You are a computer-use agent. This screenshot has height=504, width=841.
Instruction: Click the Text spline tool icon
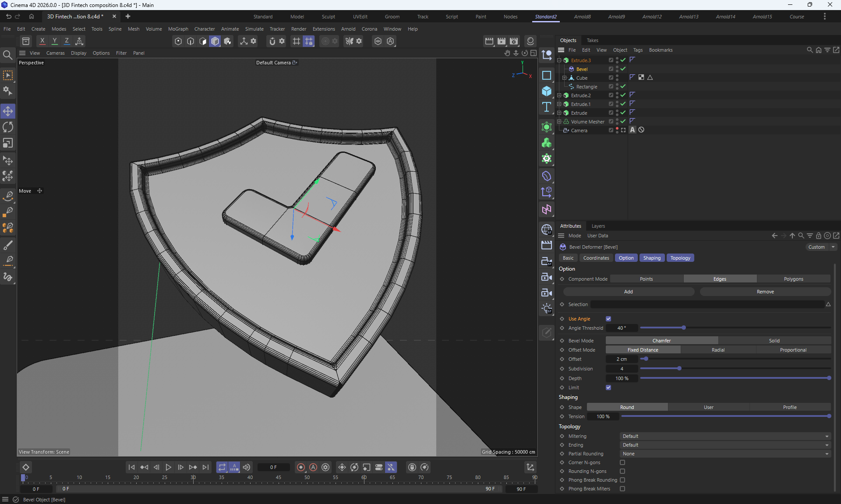[x=546, y=107]
